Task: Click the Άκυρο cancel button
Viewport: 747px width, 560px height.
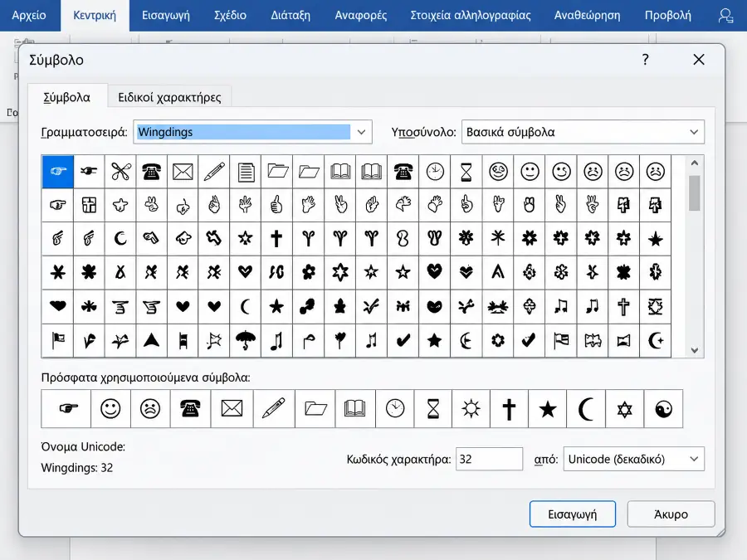Action: coord(671,514)
